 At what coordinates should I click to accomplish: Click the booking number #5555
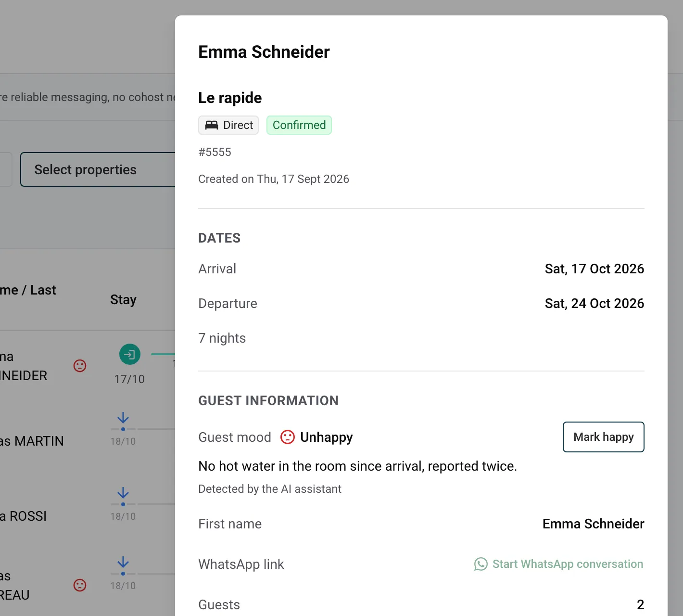(215, 152)
